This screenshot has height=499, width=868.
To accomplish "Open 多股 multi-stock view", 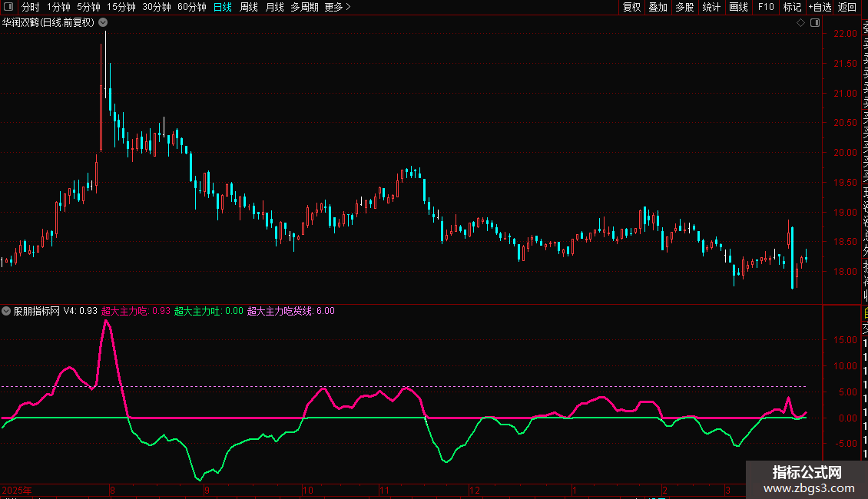I will [x=684, y=7].
